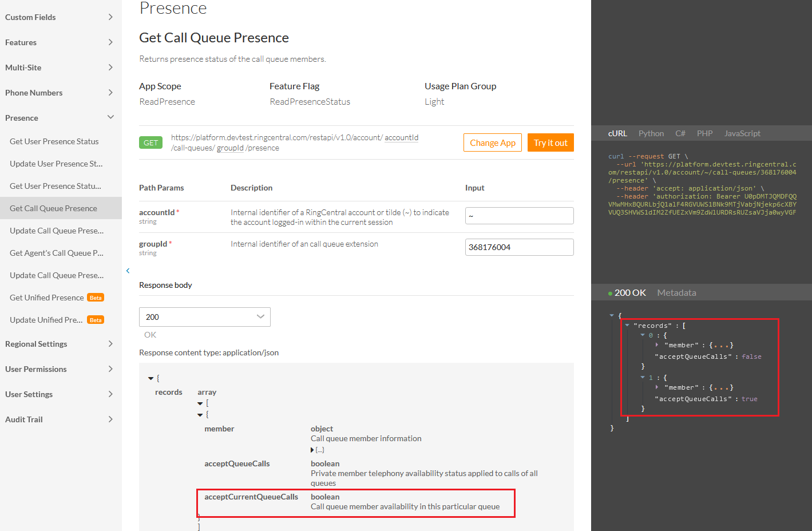
Task: Click the Change App button
Action: [493, 142]
